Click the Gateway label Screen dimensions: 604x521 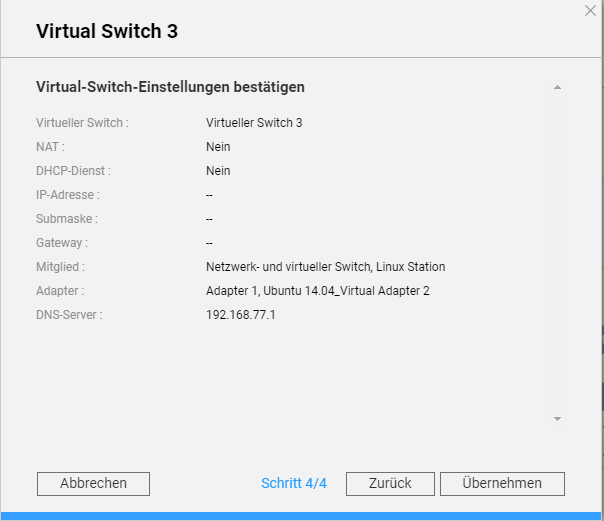click(62, 243)
